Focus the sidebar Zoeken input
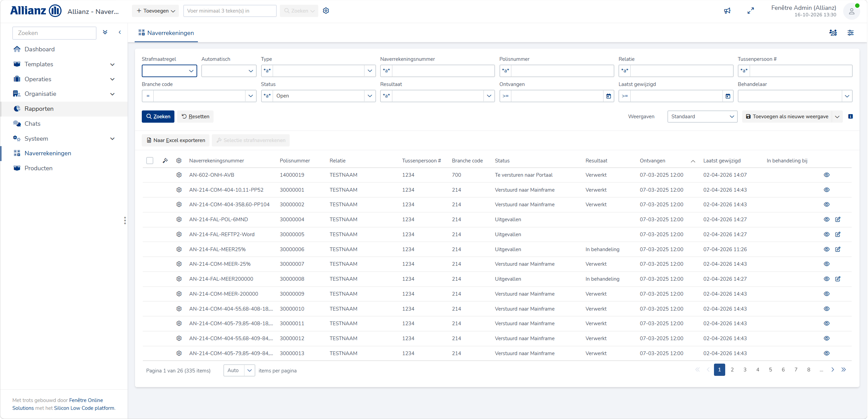 pos(54,33)
